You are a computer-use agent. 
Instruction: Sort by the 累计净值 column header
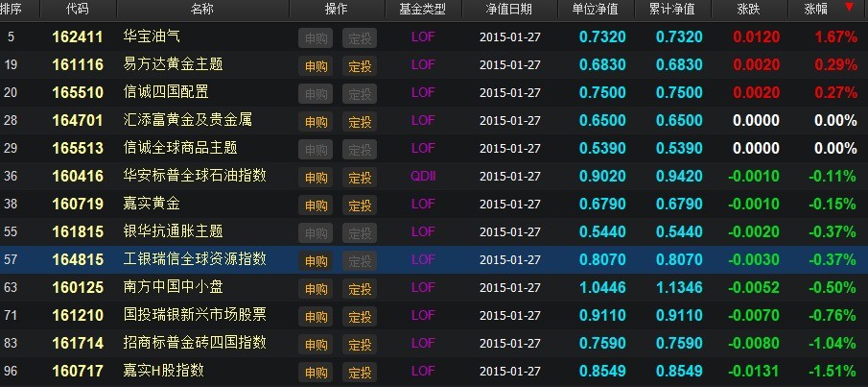[672, 9]
